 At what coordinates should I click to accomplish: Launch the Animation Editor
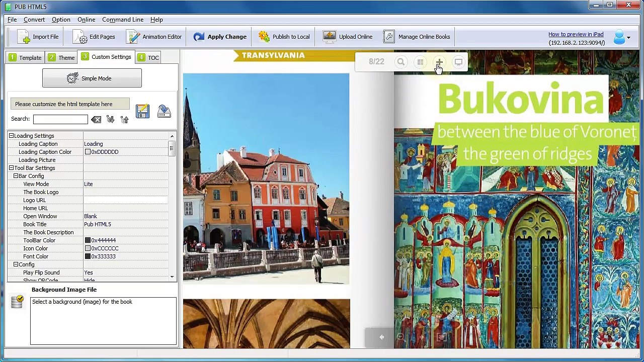pyautogui.click(x=154, y=37)
